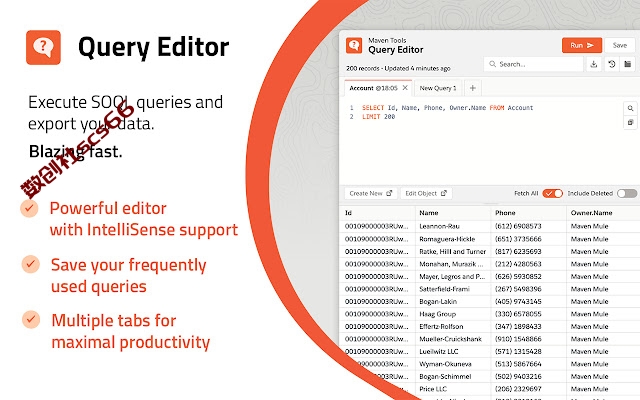Focus the Search field
Viewport: 640px width, 400px height.
tap(533, 64)
